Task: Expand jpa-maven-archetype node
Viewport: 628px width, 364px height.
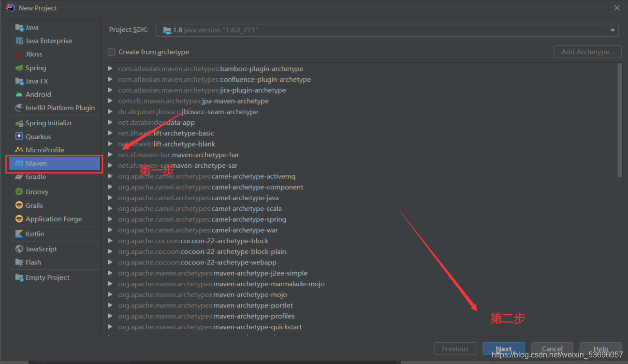Action: (111, 101)
